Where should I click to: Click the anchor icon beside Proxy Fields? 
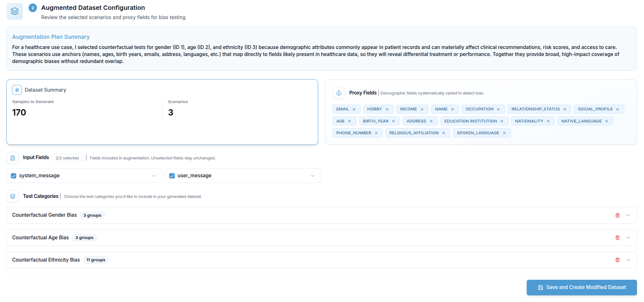point(339,93)
